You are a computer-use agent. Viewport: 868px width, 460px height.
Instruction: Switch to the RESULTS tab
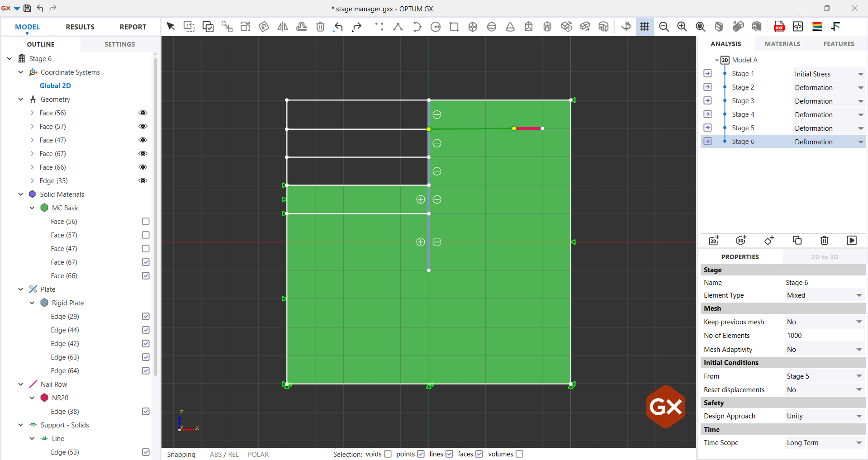click(x=80, y=27)
